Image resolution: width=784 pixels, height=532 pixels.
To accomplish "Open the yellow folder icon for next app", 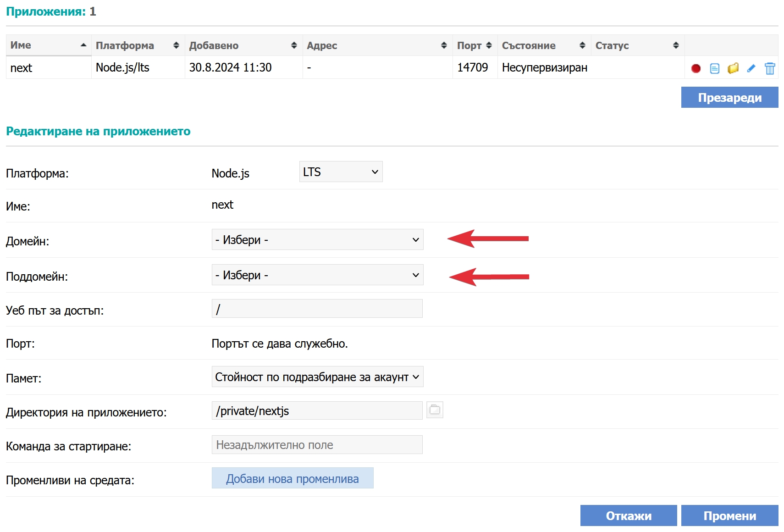I will point(733,68).
